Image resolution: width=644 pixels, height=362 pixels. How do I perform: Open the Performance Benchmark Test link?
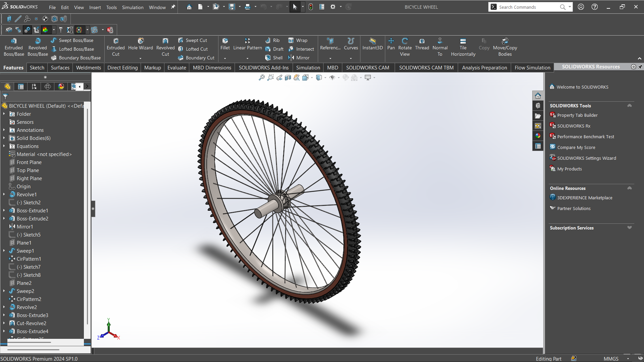[586, 137]
